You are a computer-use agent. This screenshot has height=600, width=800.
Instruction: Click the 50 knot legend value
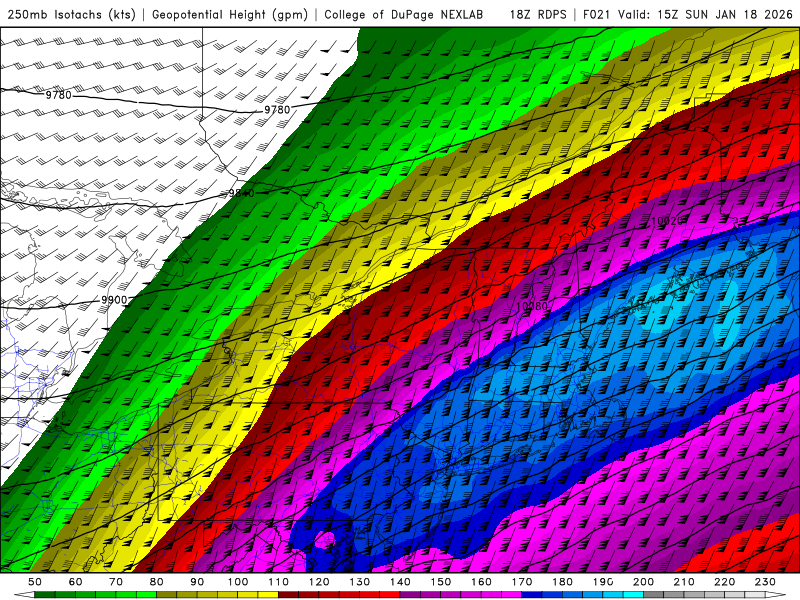coord(35,582)
